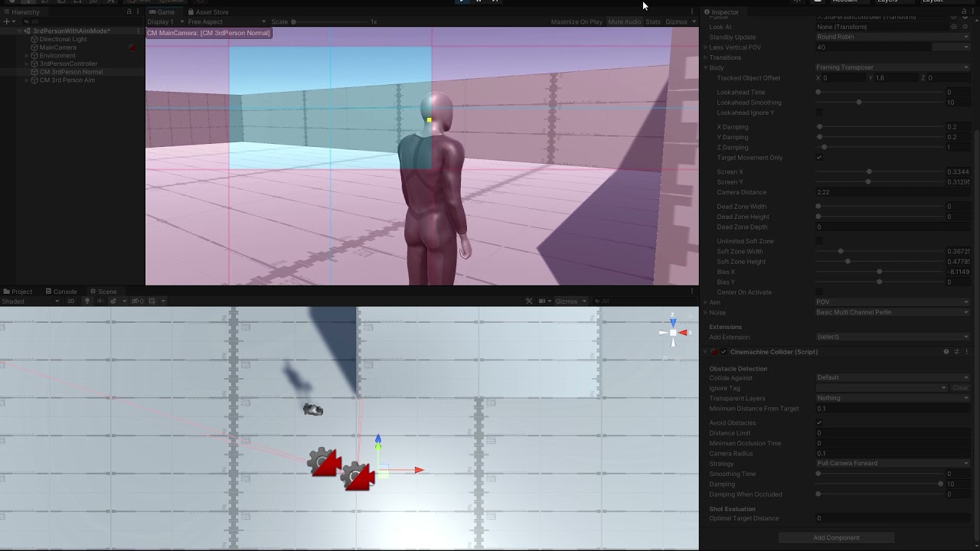Lock the Inspector with the padlock icon
This screenshot has height=551, width=980.
pyautogui.click(x=964, y=12)
